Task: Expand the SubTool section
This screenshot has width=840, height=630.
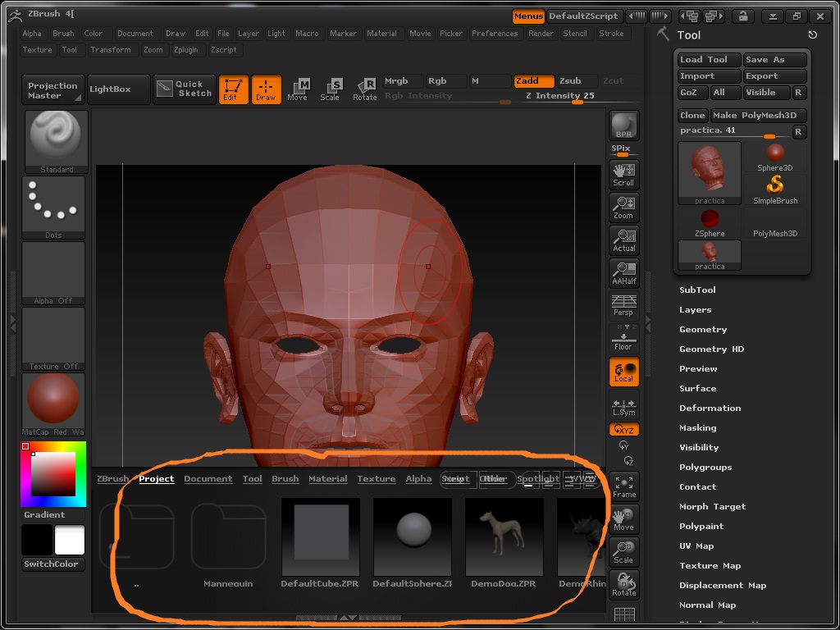Action: (697, 290)
